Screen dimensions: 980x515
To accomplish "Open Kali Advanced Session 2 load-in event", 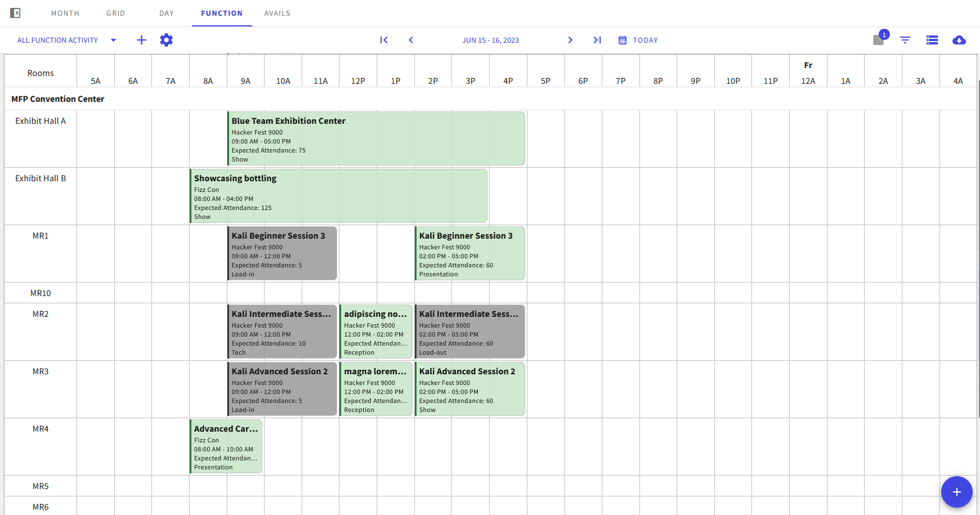I will point(282,389).
